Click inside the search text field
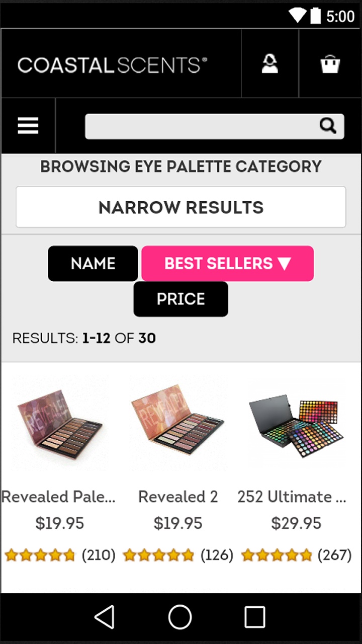The width and height of the screenshot is (362, 644). coord(201,126)
